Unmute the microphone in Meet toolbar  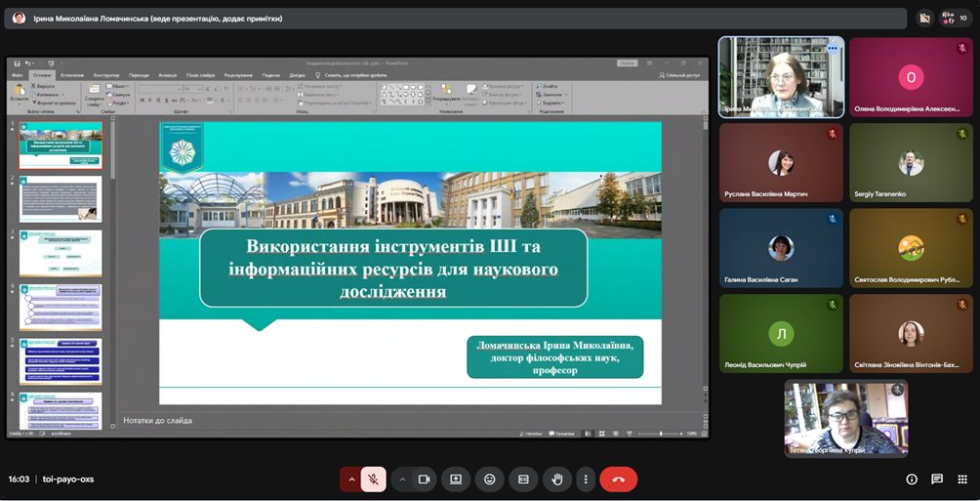[373, 480]
